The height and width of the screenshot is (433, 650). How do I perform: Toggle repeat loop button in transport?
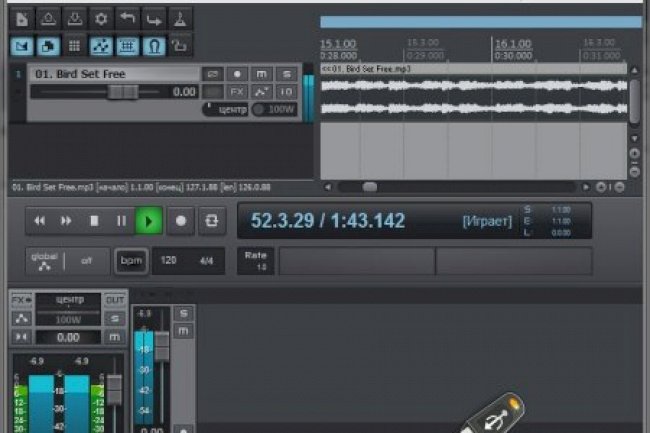pos(211,221)
